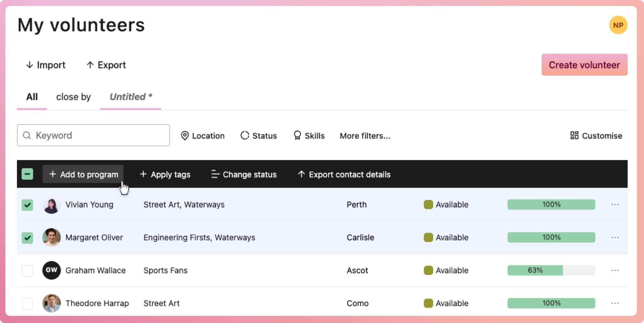This screenshot has height=323, width=644.
Task: Select the Untitled tab
Action: click(131, 97)
